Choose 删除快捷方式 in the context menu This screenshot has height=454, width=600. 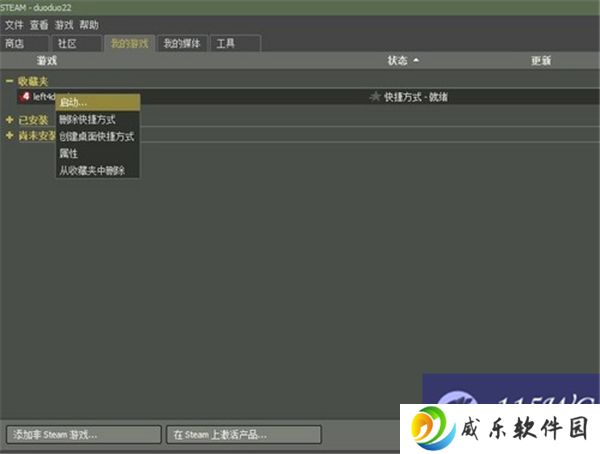[98, 119]
